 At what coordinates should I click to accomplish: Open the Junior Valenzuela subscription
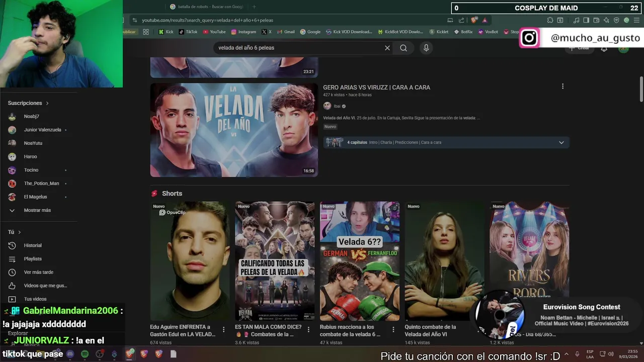click(x=42, y=130)
